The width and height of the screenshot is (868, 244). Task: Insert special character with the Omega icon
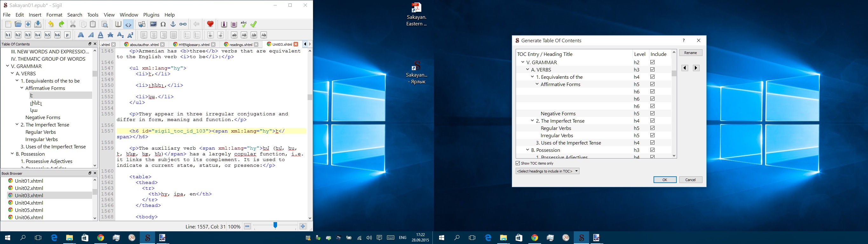tap(163, 24)
